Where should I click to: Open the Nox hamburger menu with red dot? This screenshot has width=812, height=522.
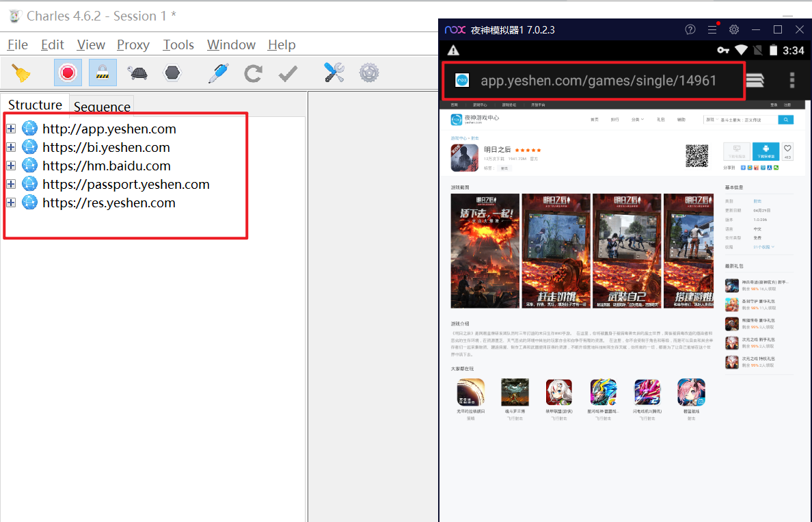click(x=713, y=29)
